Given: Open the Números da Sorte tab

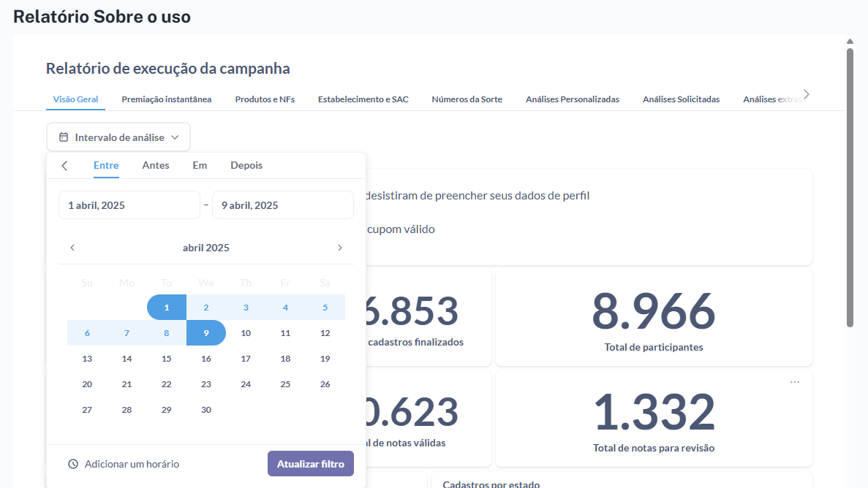Looking at the screenshot, I should (x=467, y=99).
